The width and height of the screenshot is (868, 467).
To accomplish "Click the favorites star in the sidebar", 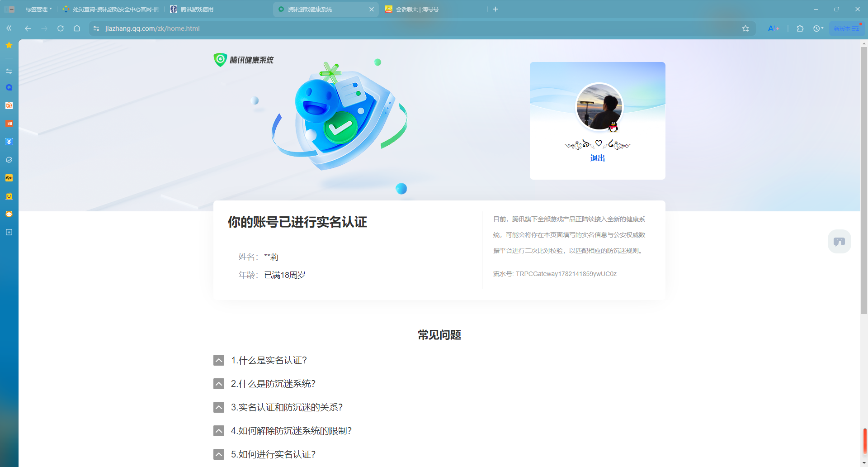I will tap(9, 45).
